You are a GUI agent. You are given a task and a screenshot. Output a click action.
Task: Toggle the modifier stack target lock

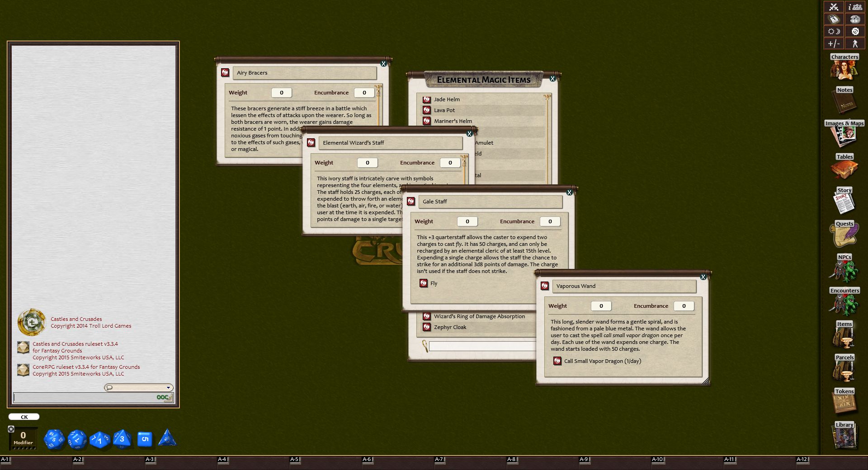[x=11, y=429]
